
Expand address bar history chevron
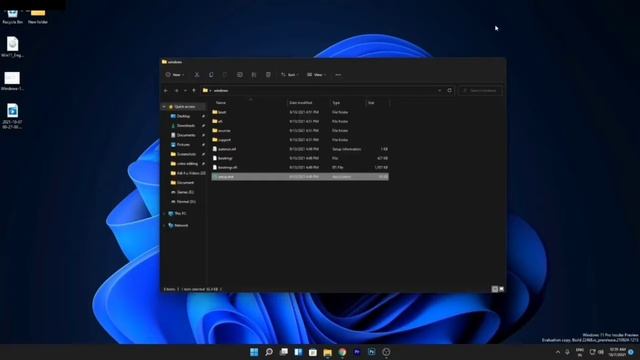(440, 90)
